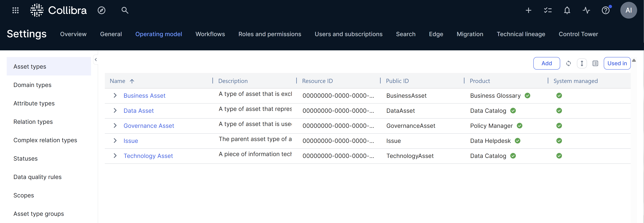Image resolution: width=644 pixels, height=223 pixels.
Task: Open the Technical lineage tab
Action: click(521, 34)
